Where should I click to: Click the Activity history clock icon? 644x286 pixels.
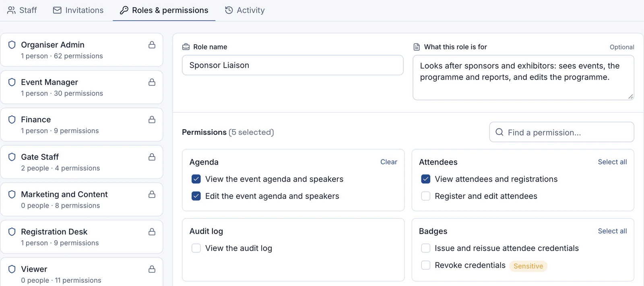tap(229, 10)
